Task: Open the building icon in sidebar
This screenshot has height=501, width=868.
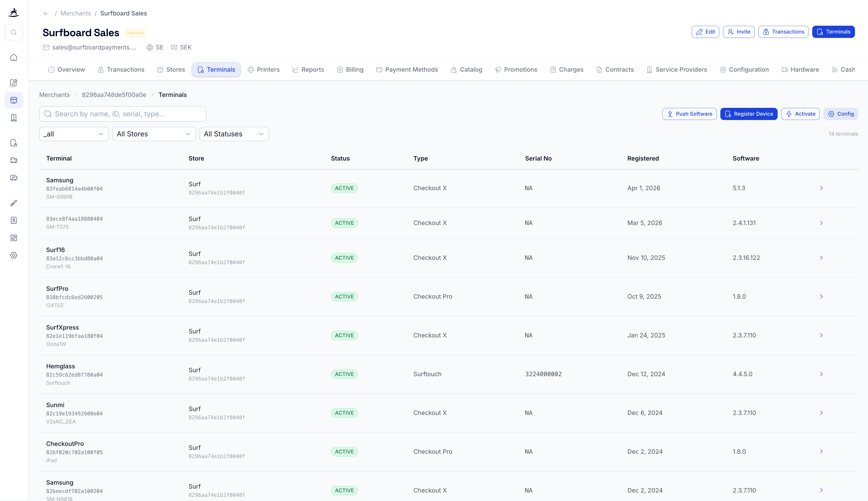Action: coord(14,118)
